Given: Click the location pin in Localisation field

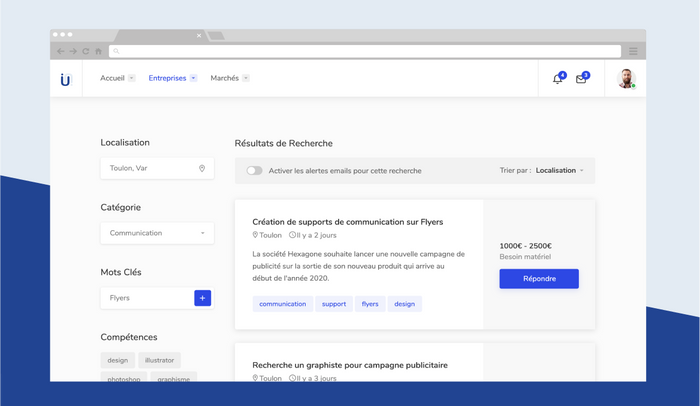Looking at the screenshot, I should 202,169.
